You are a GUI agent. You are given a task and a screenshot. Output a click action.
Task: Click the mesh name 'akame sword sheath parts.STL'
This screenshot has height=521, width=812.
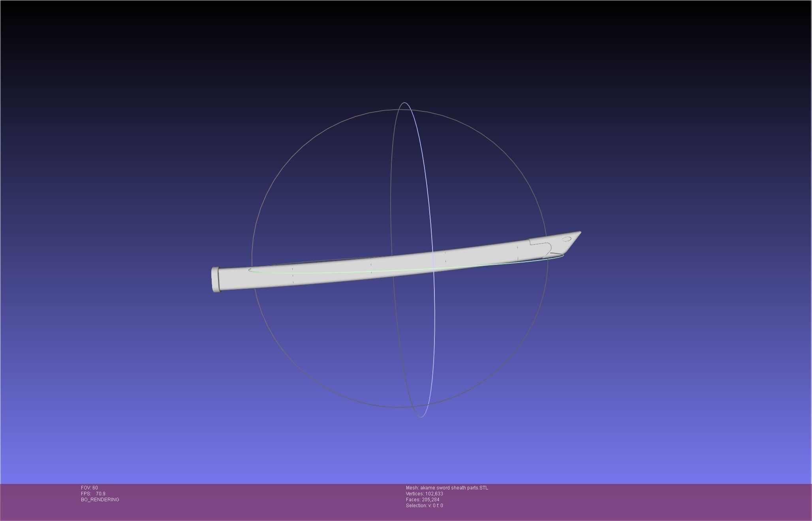pos(454,488)
